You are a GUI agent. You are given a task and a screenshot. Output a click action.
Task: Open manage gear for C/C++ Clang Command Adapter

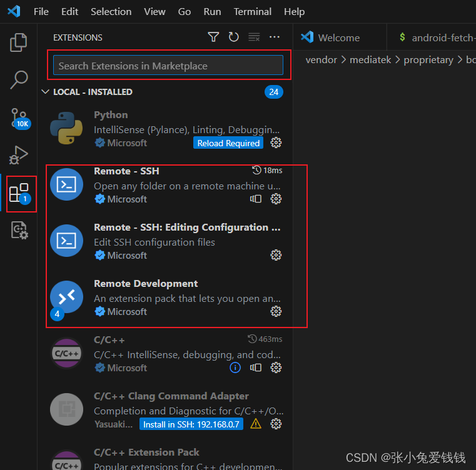[x=276, y=424]
